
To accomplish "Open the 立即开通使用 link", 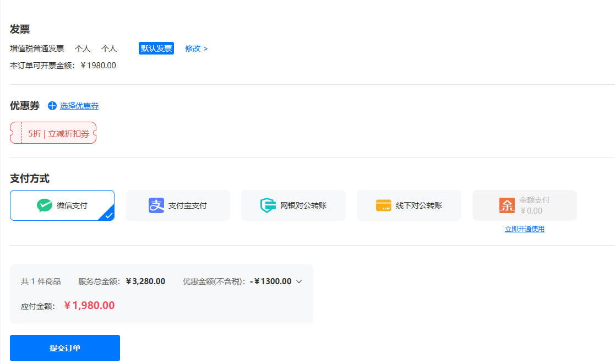I will 524,229.
